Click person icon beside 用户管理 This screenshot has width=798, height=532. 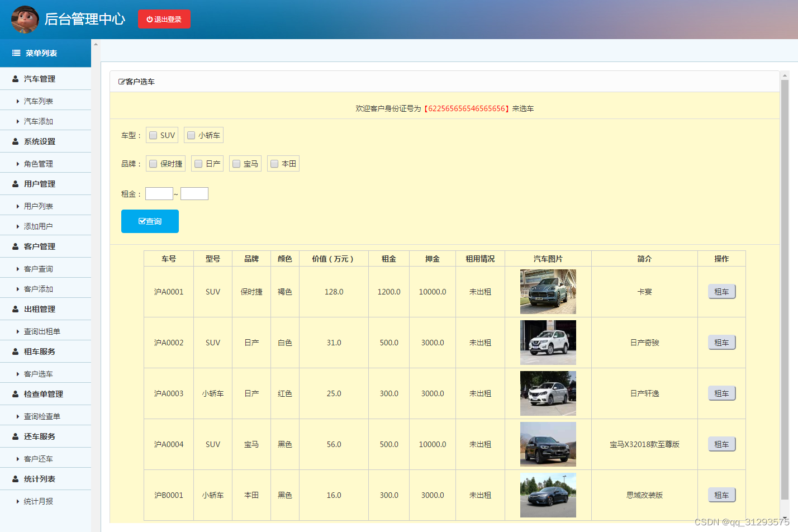(16, 184)
